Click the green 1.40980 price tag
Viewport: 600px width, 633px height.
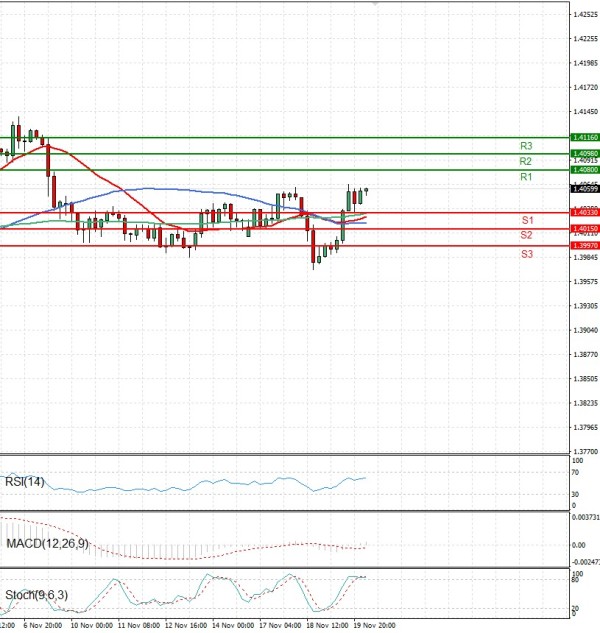tap(584, 153)
